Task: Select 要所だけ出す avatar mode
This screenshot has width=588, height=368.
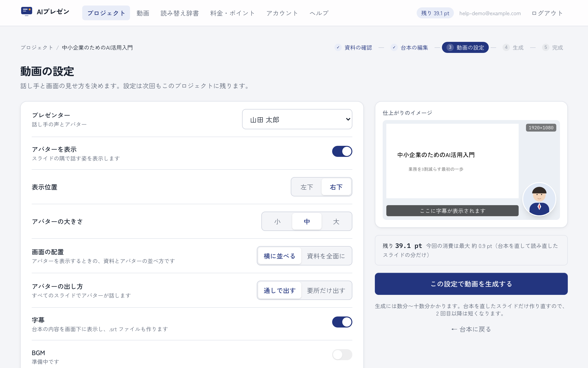Action: (326, 290)
